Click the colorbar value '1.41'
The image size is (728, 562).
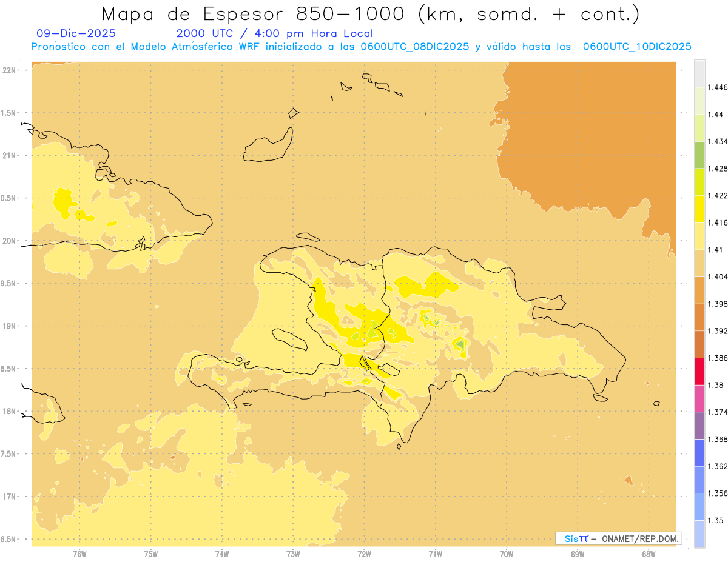716,250
